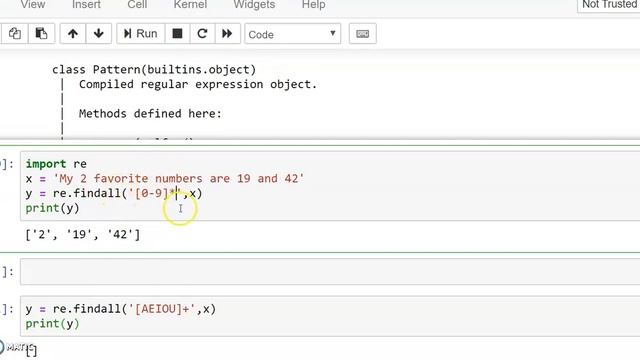Restart kernel and run all cells
The width and height of the screenshot is (640, 360).
[227, 33]
